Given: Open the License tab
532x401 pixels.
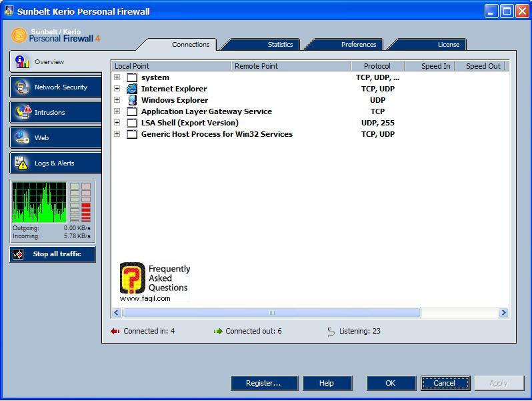Looking at the screenshot, I should point(448,45).
